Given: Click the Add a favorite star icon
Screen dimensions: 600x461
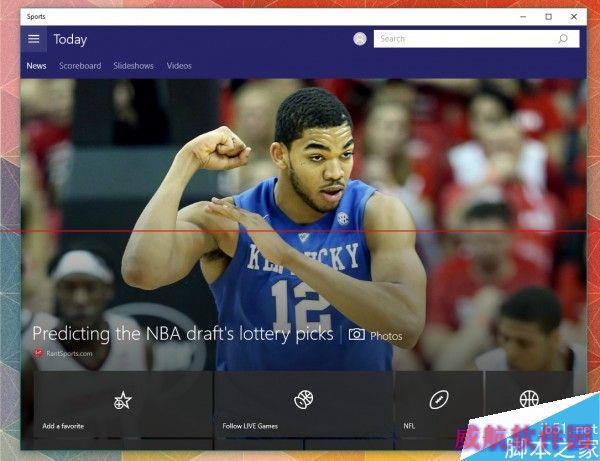Looking at the screenshot, I should pyautogui.click(x=123, y=401).
